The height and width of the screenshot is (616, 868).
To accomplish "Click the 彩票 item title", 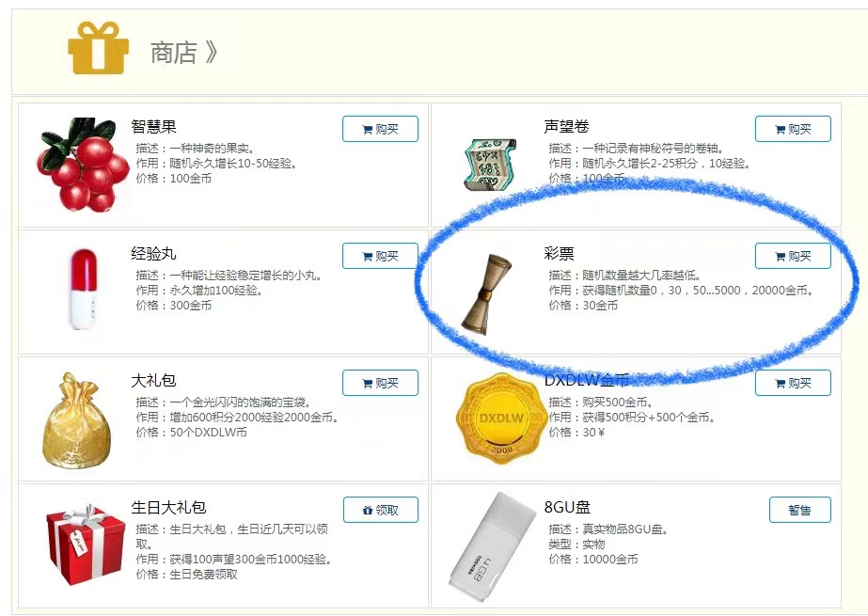I will (560, 254).
